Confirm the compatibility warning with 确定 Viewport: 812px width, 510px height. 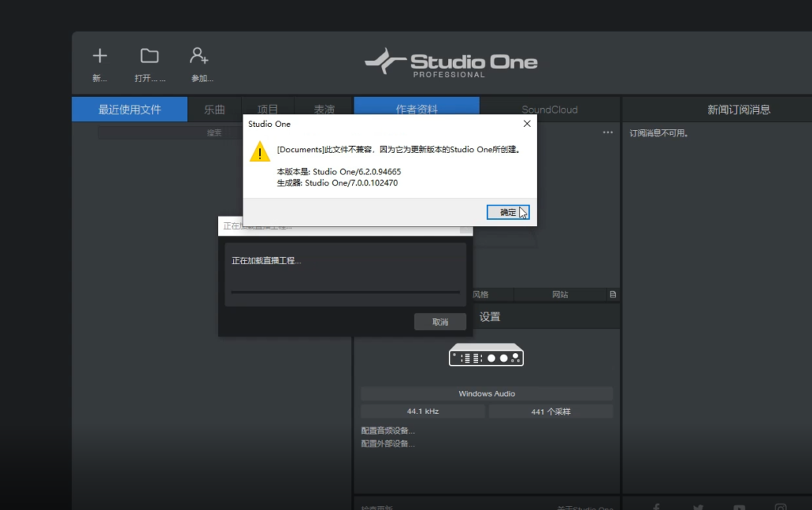tap(508, 212)
